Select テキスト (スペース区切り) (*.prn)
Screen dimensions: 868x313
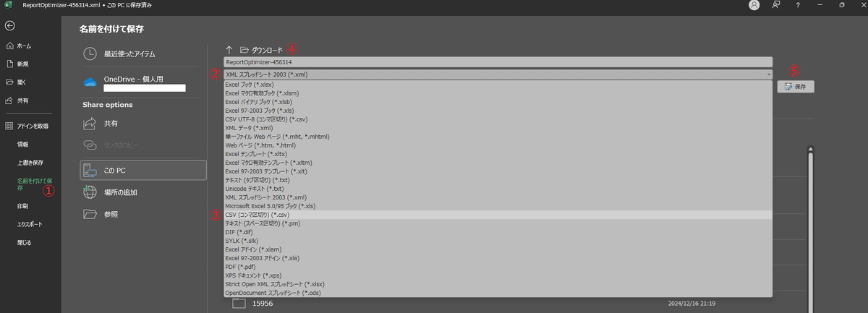(497, 223)
